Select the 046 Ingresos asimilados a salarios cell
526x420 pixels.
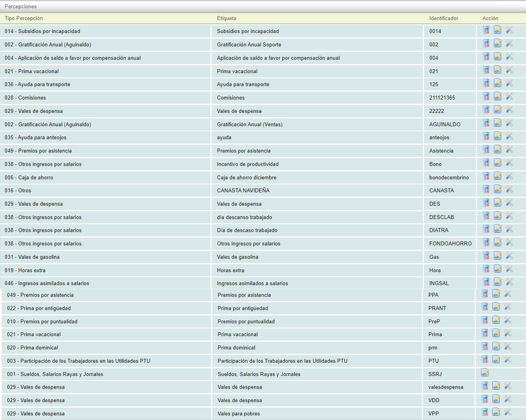[x=47, y=283]
